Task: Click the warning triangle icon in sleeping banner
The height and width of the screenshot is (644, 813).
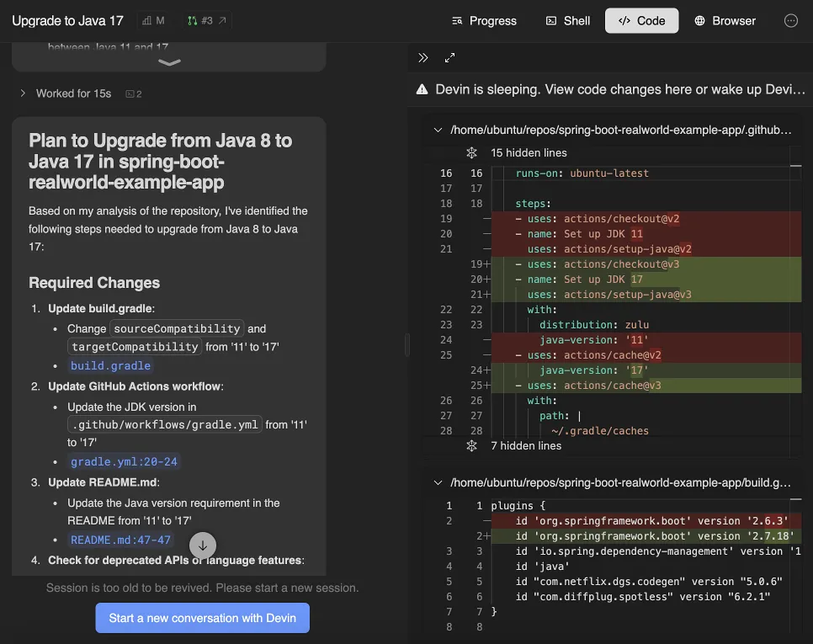Action: coord(422,89)
